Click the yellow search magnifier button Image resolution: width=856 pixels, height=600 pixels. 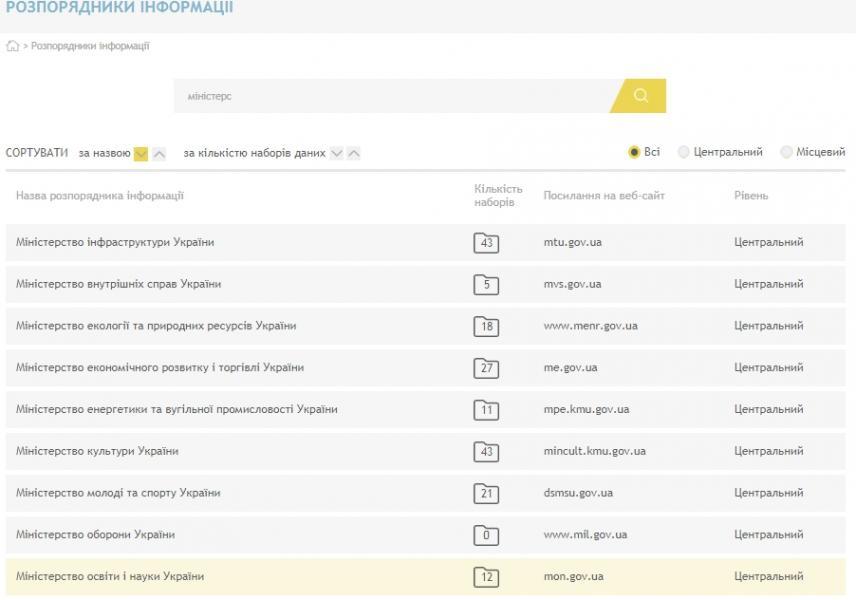pyautogui.click(x=641, y=96)
